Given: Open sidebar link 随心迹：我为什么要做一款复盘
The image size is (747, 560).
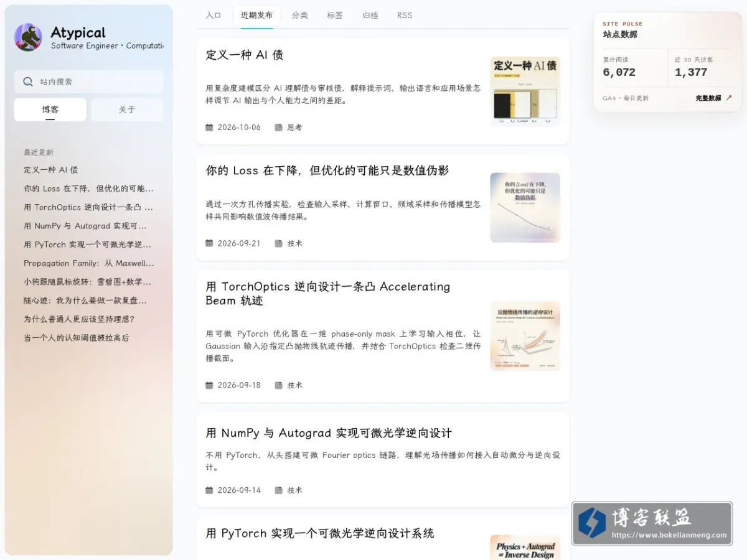Looking at the screenshot, I should (x=85, y=301).
